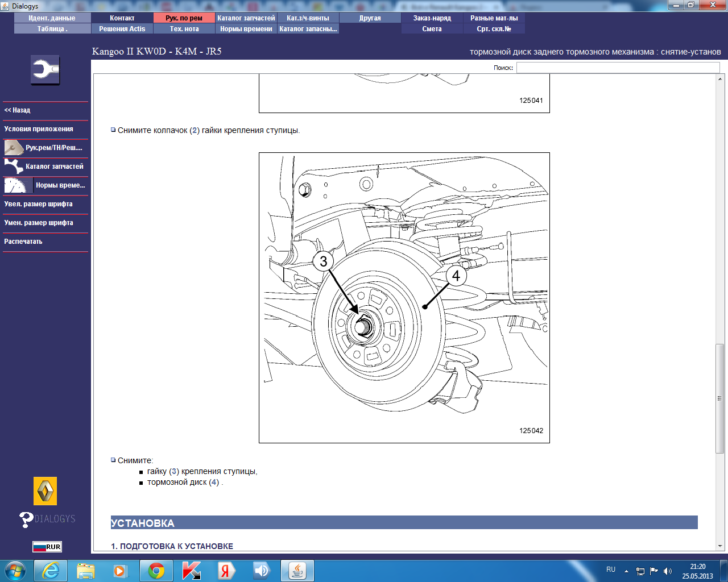Screen dimensions: 728x582
Task: Click vehicle title Kangoo II KW0D - K4M - JR5
Action: click(157, 51)
